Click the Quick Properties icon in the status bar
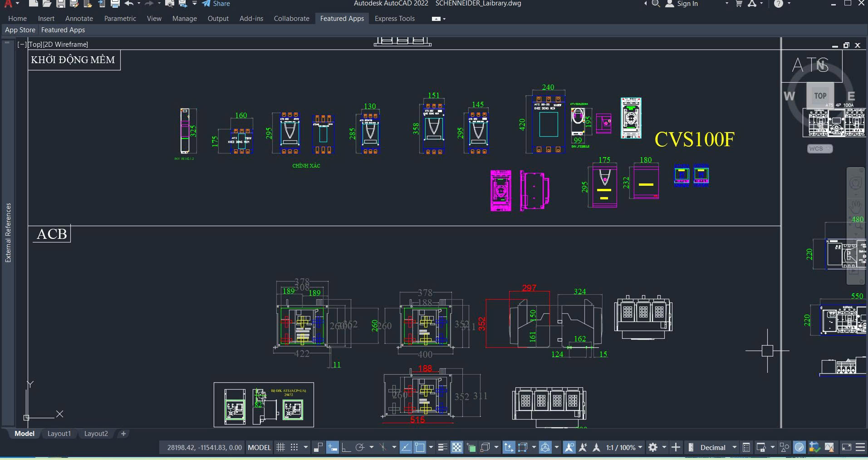868x460 pixels. [x=746, y=447]
